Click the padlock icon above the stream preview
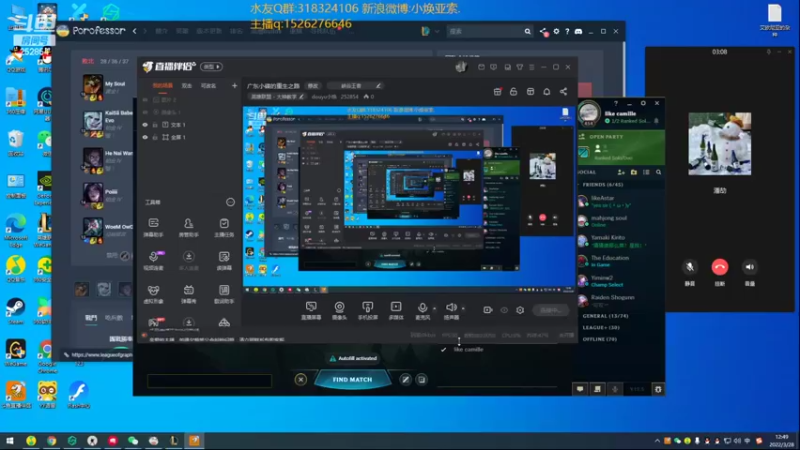The height and width of the screenshot is (450, 800). click(513, 91)
